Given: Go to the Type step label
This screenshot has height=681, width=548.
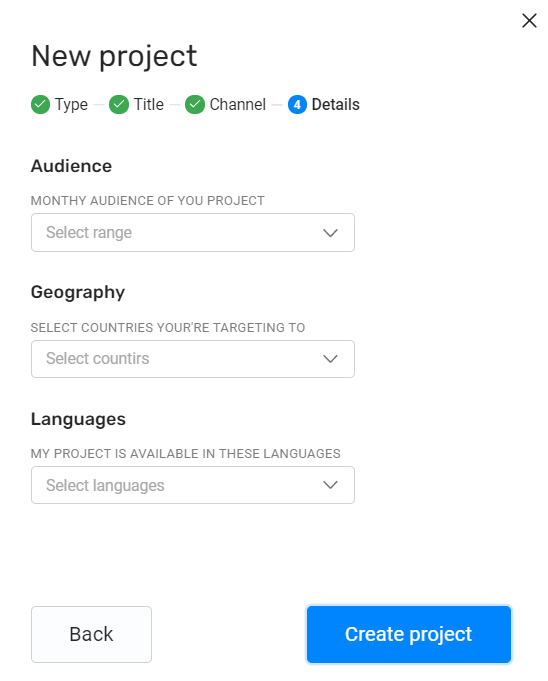Looking at the screenshot, I should coord(71,105).
